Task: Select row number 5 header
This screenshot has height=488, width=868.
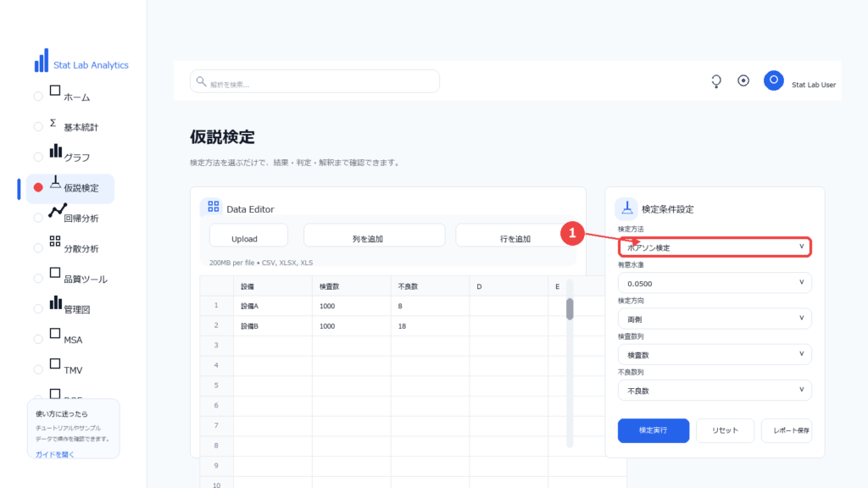Action: click(216, 385)
